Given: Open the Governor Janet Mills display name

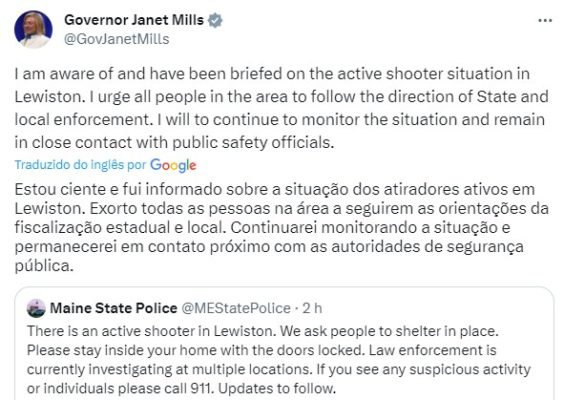Looking at the screenshot, I should 134,20.
